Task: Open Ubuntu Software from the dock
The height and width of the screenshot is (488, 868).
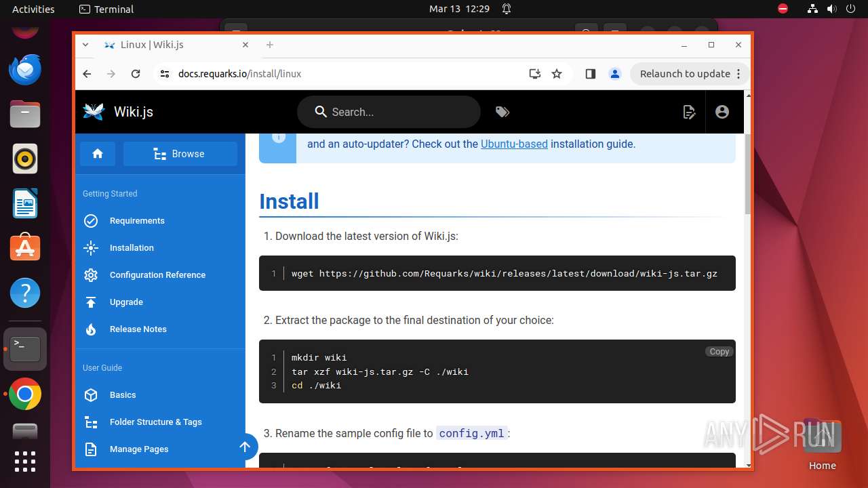Action: point(25,248)
